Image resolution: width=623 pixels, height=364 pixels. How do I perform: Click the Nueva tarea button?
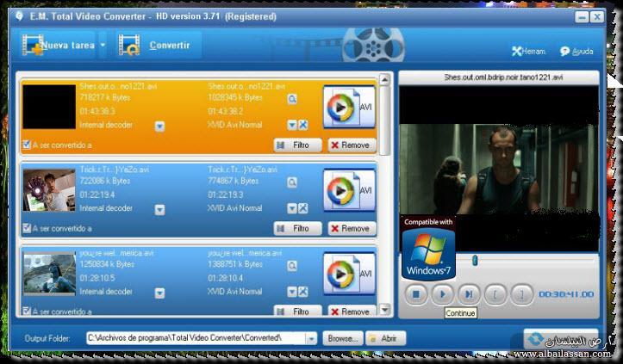click(x=59, y=46)
